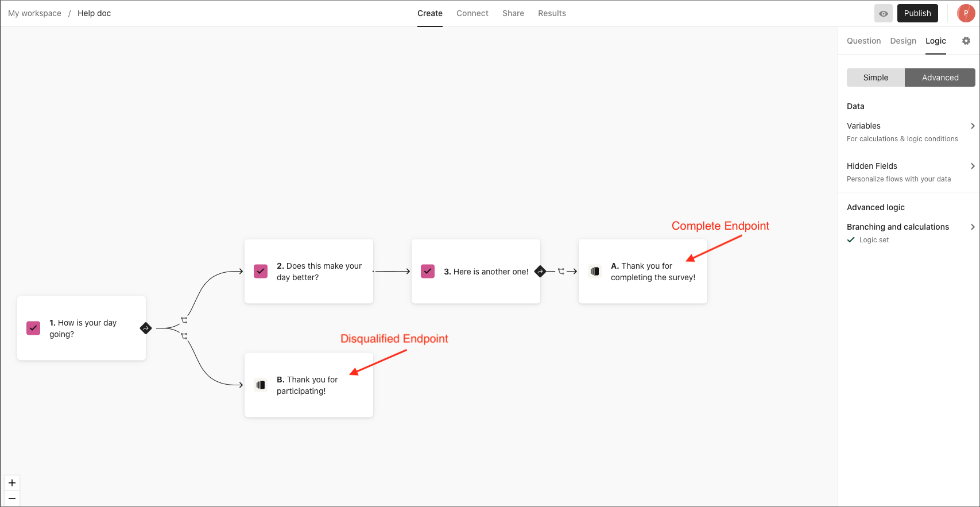This screenshot has height=507, width=980.
Task: Click the logic diamond on question 3
Action: tap(540, 272)
